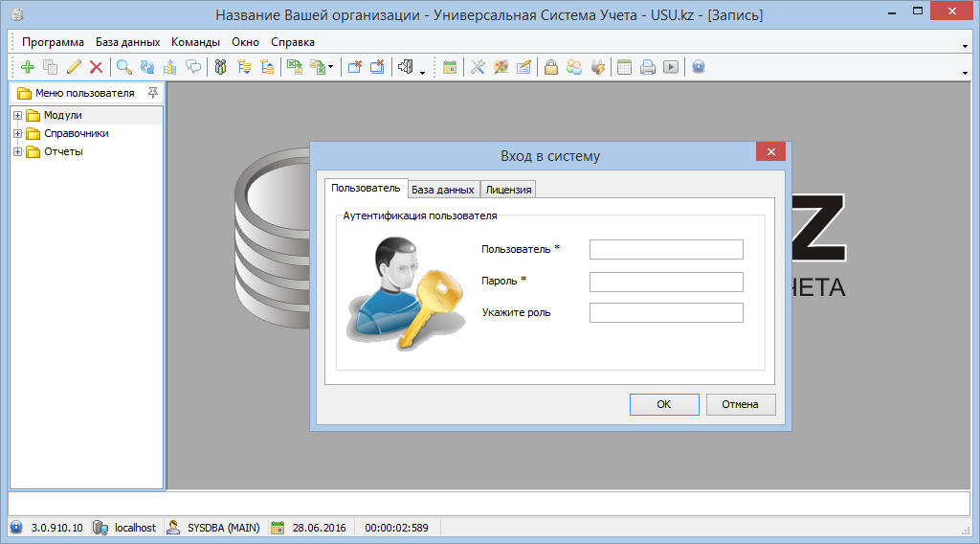This screenshot has height=544, width=980.
Task: Click the padlock icon in toolbar
Action: tap(551, 67)
